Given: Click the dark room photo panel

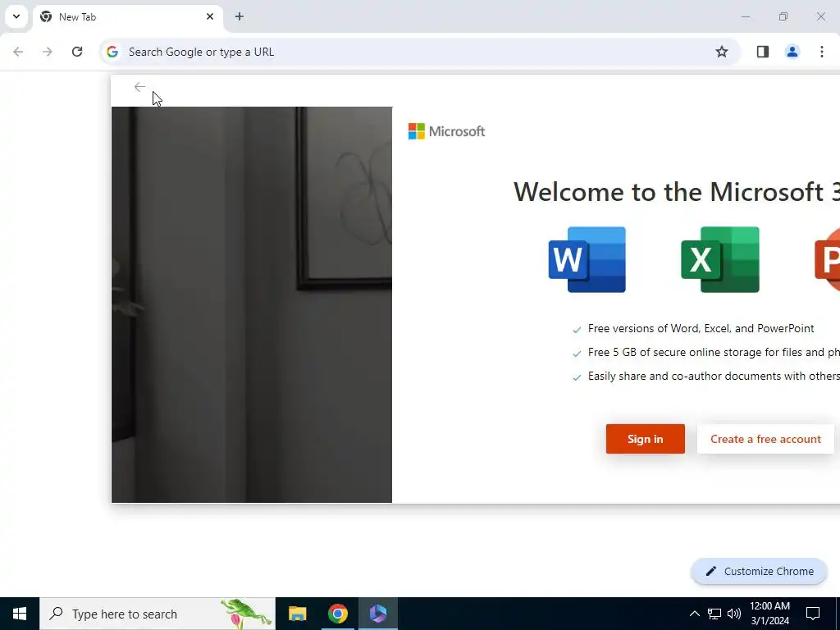Looking at the screenshot, I should click(252, 305).
